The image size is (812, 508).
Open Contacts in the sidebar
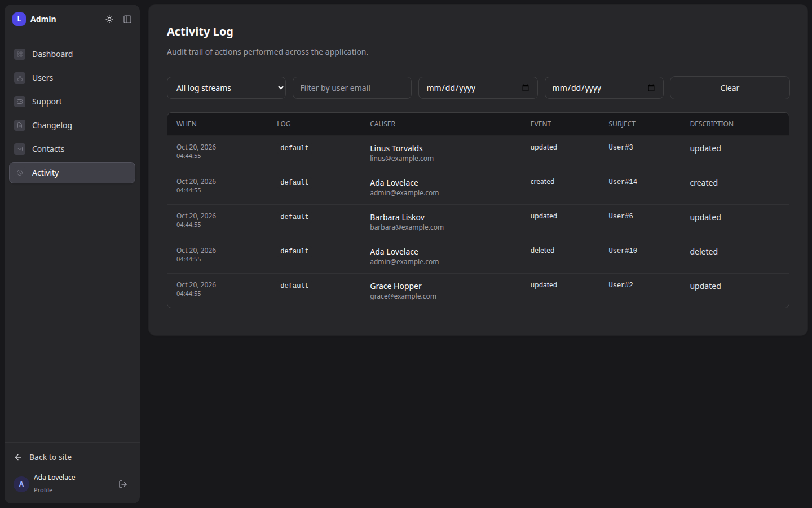pos(72,149)
